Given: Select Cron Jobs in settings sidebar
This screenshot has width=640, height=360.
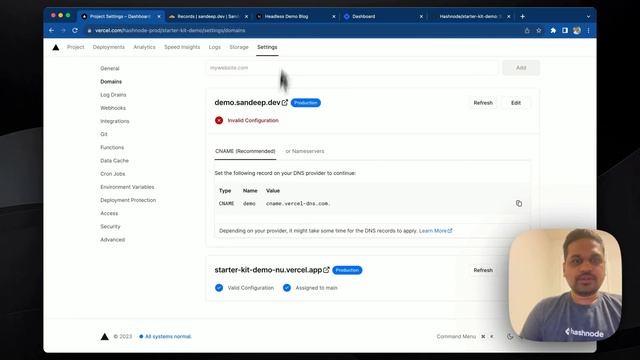Looking at the screenshot, I should (113, 174).
